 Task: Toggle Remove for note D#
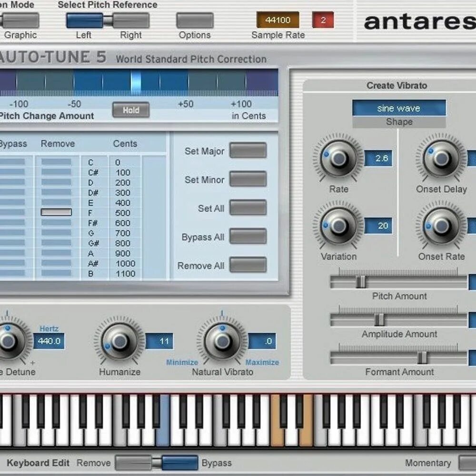(56, 192)
